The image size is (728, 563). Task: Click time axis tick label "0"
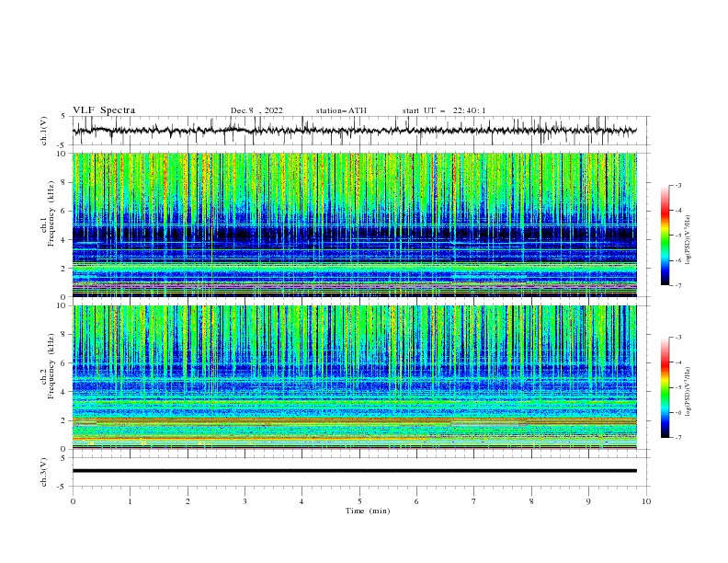point(73,501)
